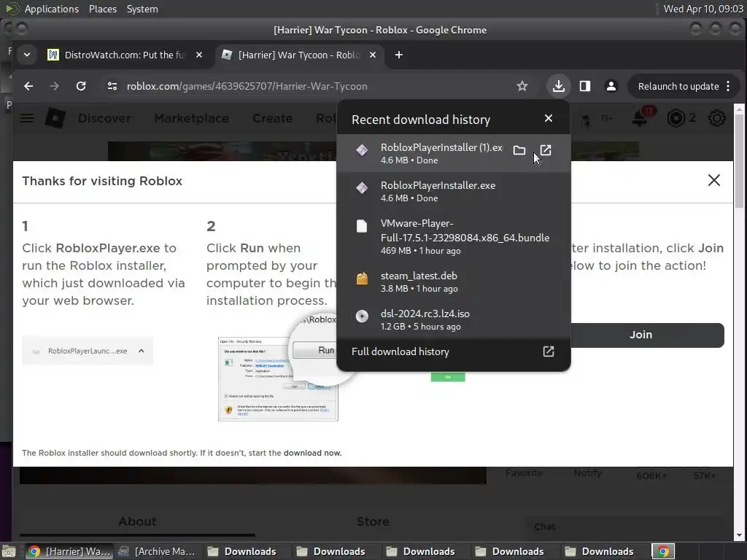Click the Roblox logo icon
Image resolution: width=747 pixels, height=560 pixels.
[55, 118]
